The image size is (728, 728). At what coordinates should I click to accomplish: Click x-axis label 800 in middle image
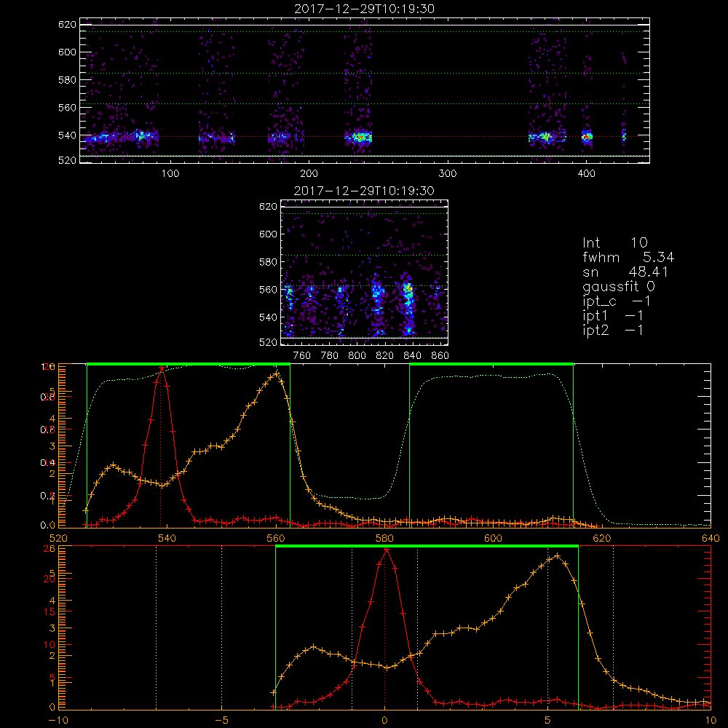(x=357, y=356)
